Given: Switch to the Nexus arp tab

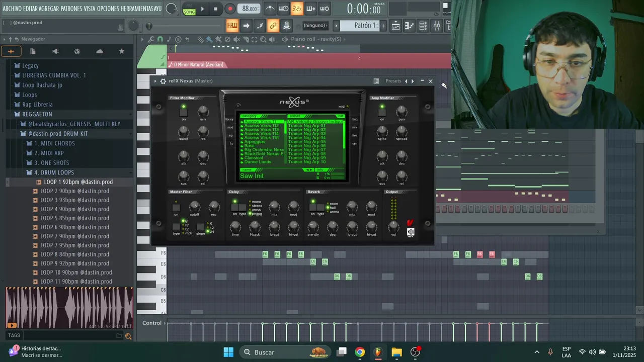Looking at the screenshot, I should pyautogui.click(x=230, y=136).
